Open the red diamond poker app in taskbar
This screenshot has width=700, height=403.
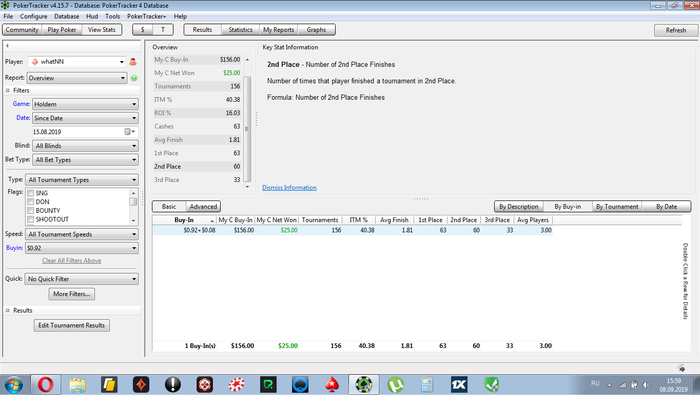[x=141, y=385]
